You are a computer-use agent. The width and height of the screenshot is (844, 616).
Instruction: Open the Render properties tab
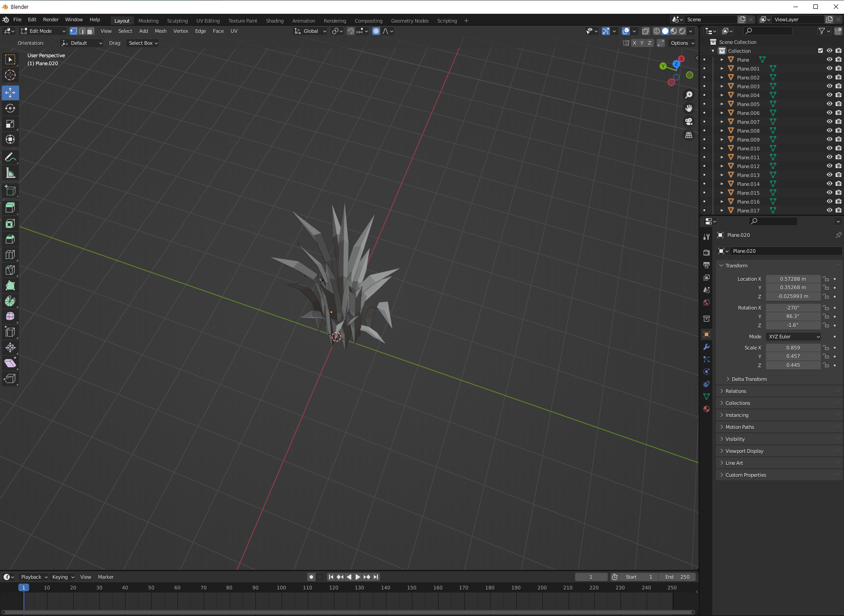click(707, 252)
